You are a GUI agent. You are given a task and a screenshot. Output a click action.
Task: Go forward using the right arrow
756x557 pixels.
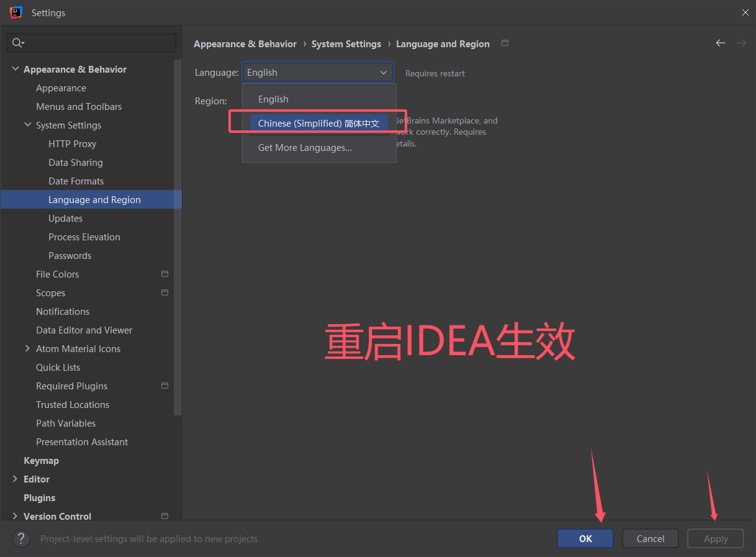click(741, 43)
